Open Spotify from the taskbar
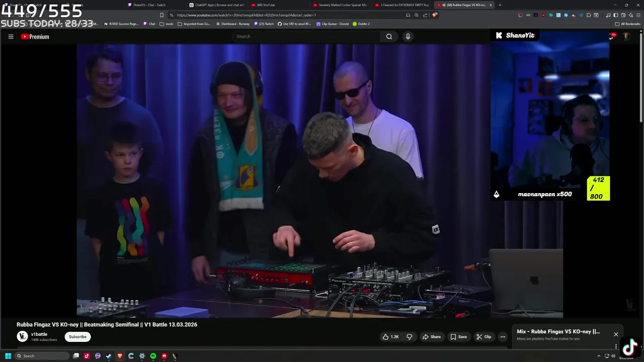 153,356
